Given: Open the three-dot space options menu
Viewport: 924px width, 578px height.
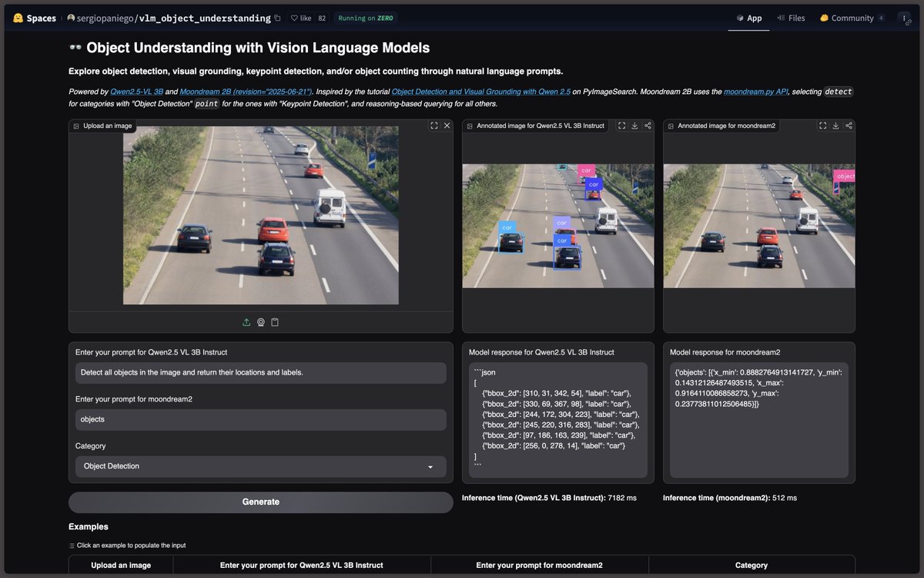Looking at the screenshot, I should tap(904, 18).
